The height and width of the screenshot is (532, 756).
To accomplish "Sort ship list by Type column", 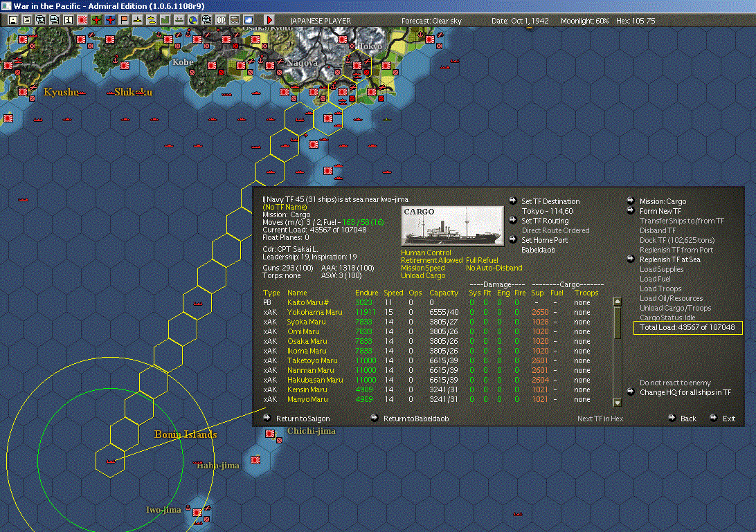I will pos(271,293).
